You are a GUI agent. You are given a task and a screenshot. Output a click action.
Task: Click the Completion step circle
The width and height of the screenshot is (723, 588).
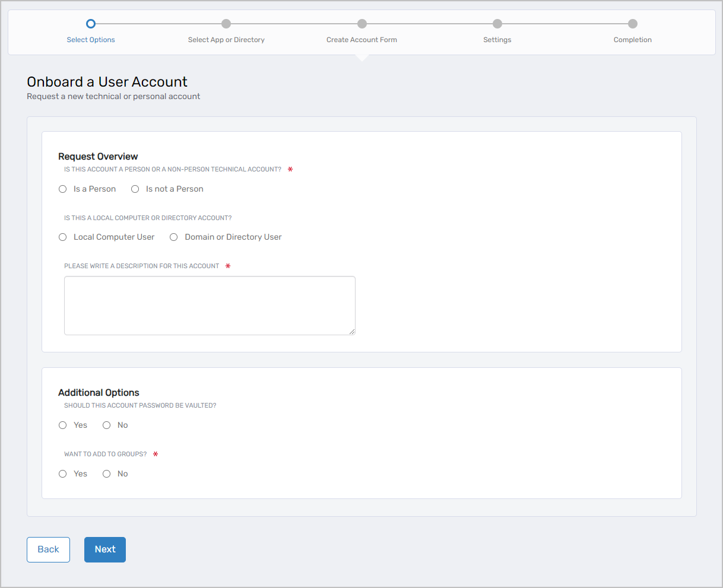coord(632,24)
